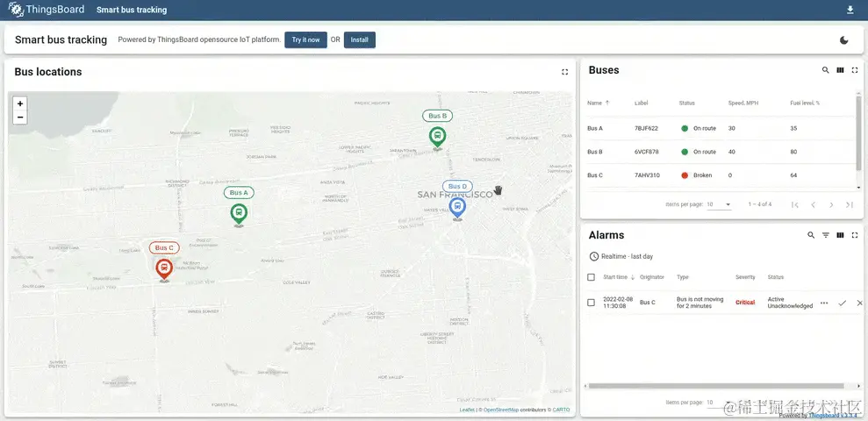The image size is (868, 421).
Task: Open the Alarms filter icon
Action: click(825, 235)
